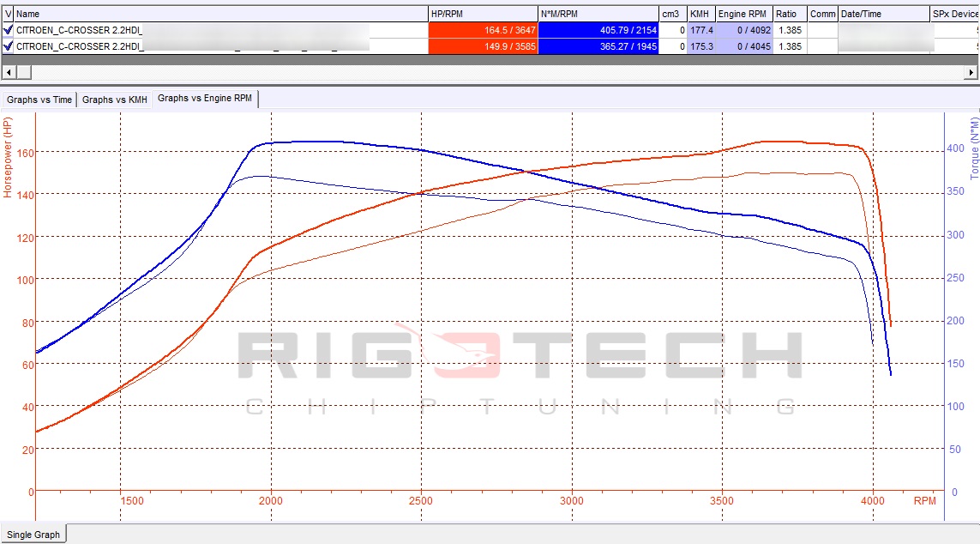
Task: Click the scroll right arrow of table scrollbar
Action: point(971,73)
